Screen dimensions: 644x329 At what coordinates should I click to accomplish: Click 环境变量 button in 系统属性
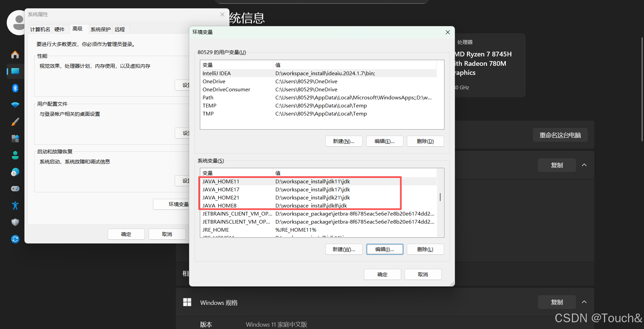point(171,204)
